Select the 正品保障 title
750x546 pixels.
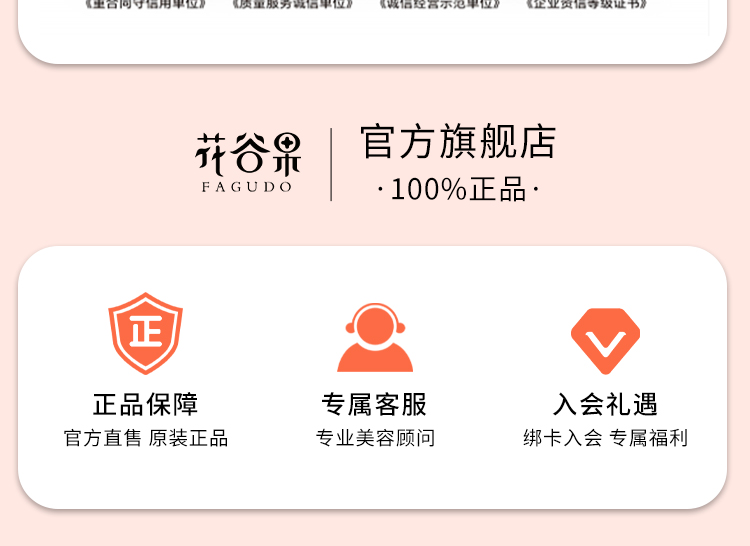[x=145, y=404]
